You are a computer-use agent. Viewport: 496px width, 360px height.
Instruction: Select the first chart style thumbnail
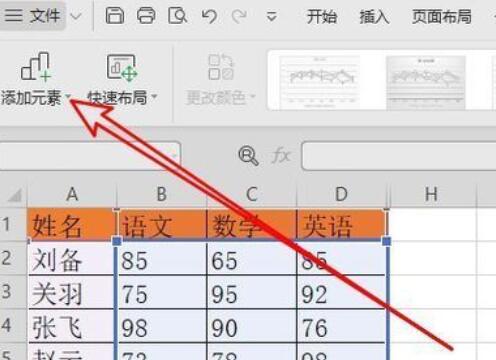[319, 82]
